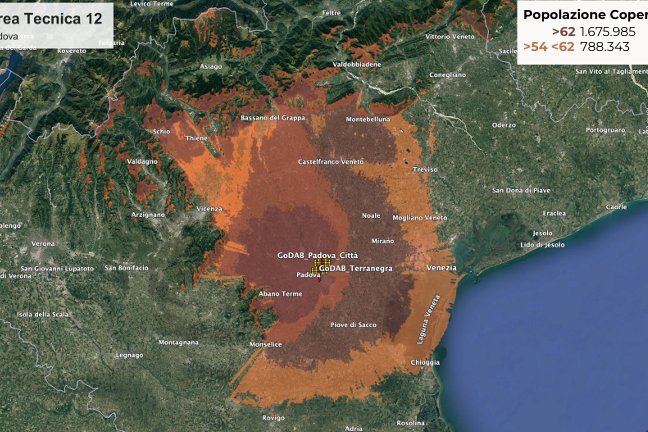Image resolution: width=648 pixels, height=432 pixels.
Task: Click the Piove di Sacco label
Action: tap(354, 325)
